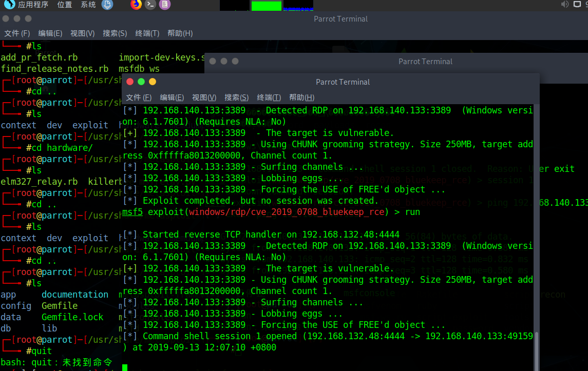This screenshot has height=371, width=588.
Task: Open 编辑(E) menu in front terminal
Action: (172, 97)
